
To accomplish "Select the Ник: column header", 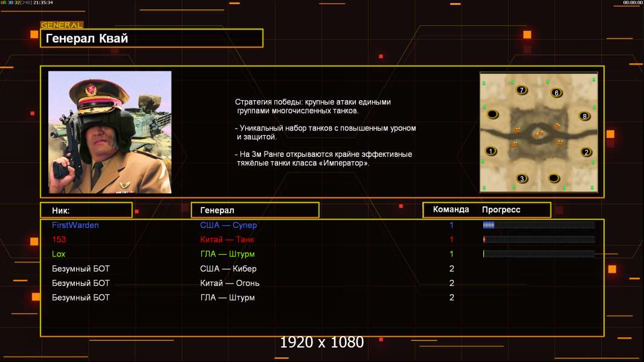I will coord(86,210).
